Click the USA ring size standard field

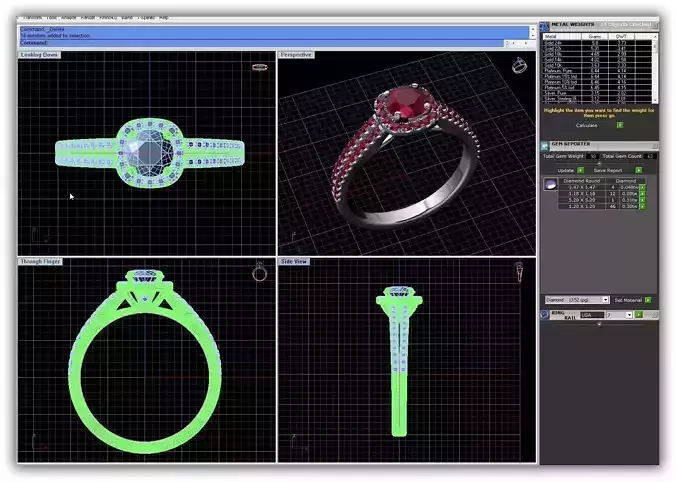coord(592,315)
